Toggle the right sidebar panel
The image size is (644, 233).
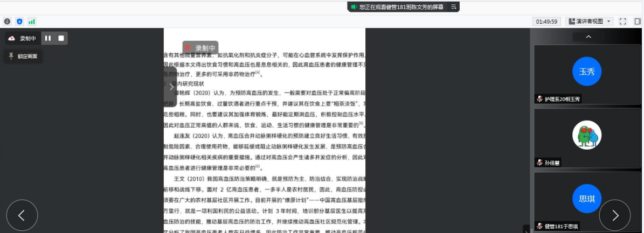(x=637, y=22)
